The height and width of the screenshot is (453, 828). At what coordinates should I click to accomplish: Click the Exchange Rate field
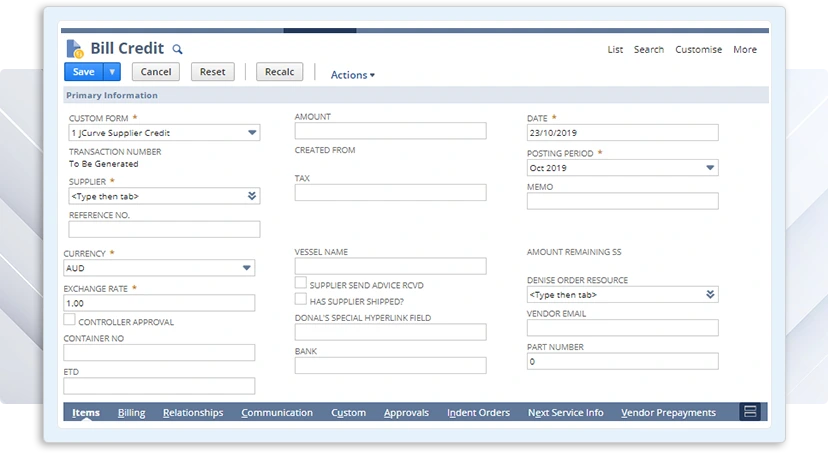(x=159, y=303)
